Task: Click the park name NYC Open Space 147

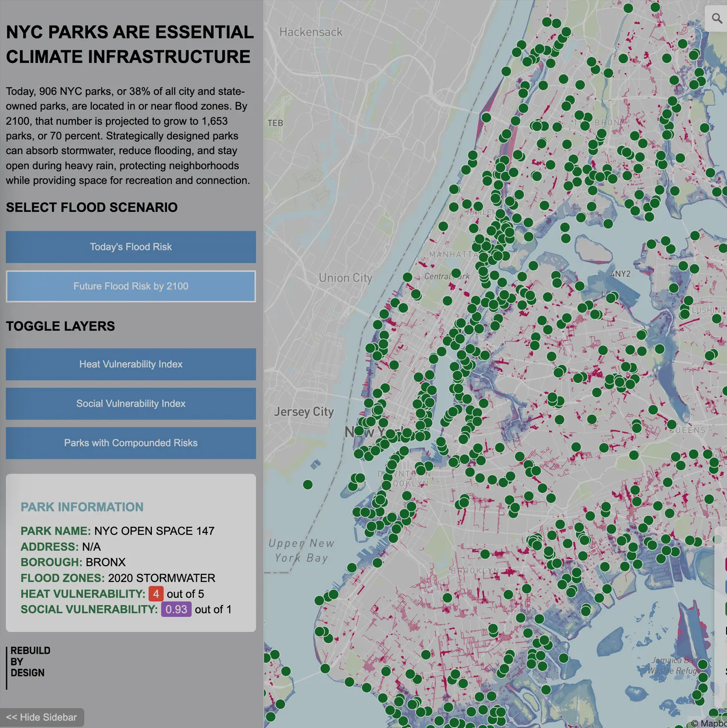Action: coord(154,531)
